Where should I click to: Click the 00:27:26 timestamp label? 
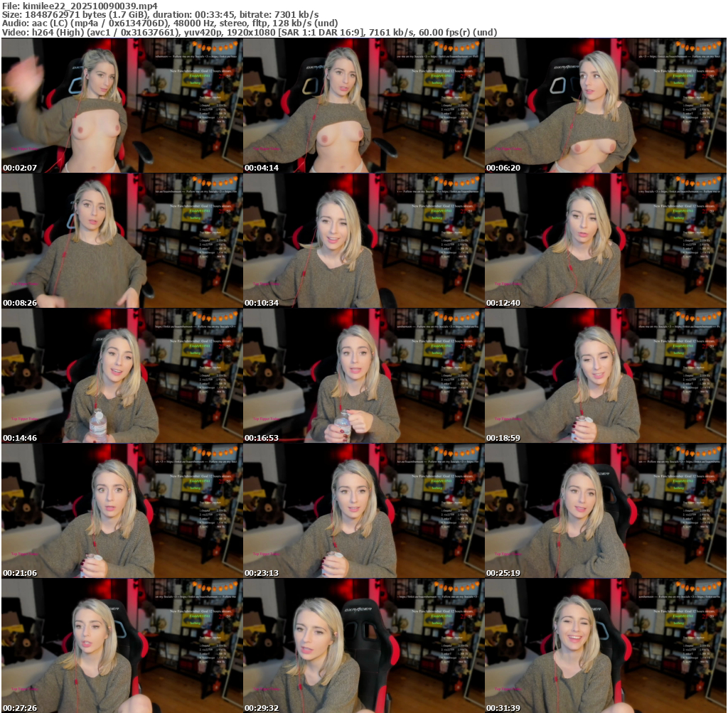[x=20, y=708]
